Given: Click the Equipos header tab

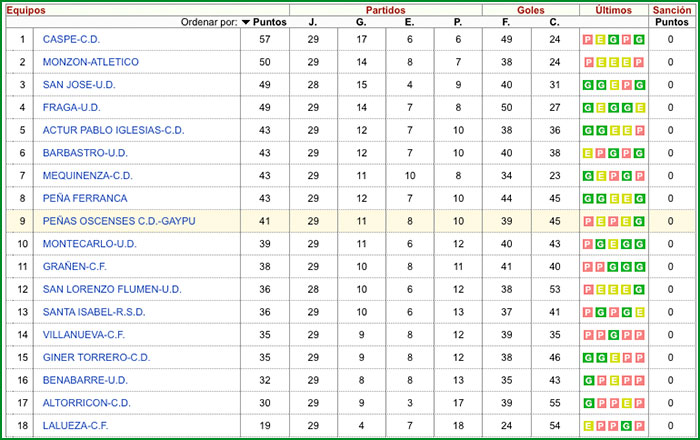Looking at the screenshot, I should (26, 9).
